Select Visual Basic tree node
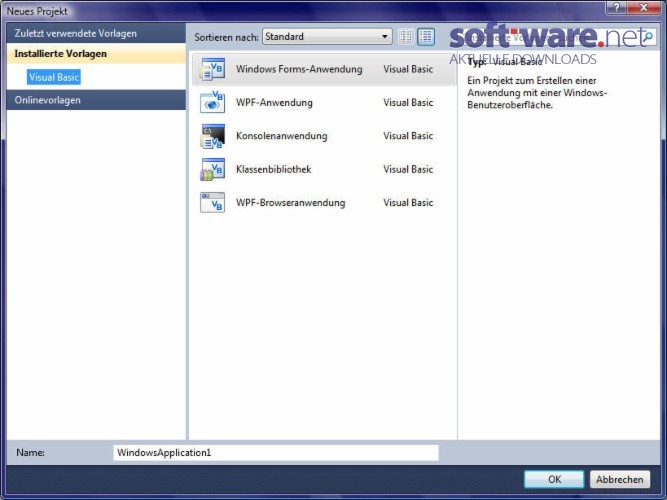This screenshot has width=667, height=500. click(54, 77)
